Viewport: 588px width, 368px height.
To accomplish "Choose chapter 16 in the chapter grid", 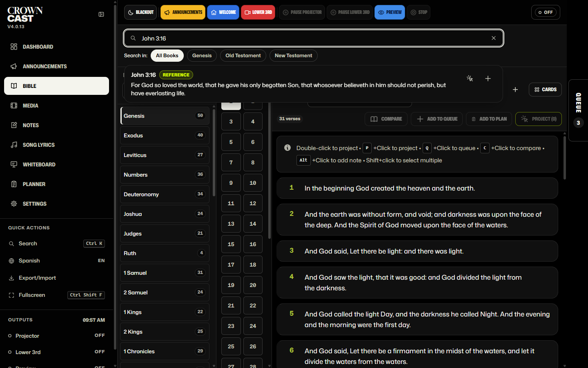I will (253, 244).
